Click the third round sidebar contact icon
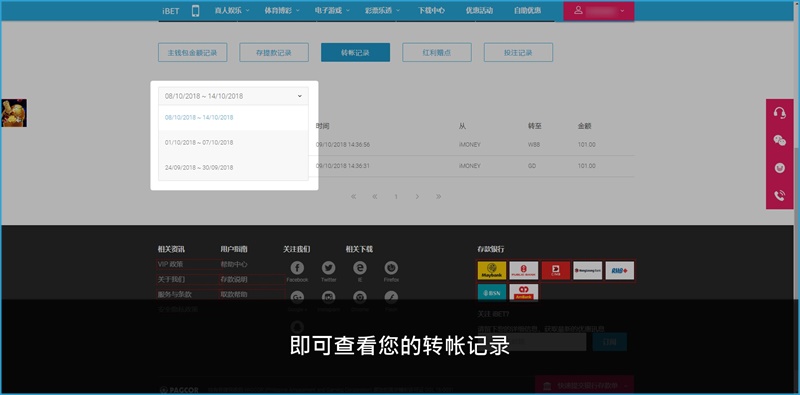Image resolution: width=800 pixels, height=395 pixels. pyautogui.click(x=780, y=168)
